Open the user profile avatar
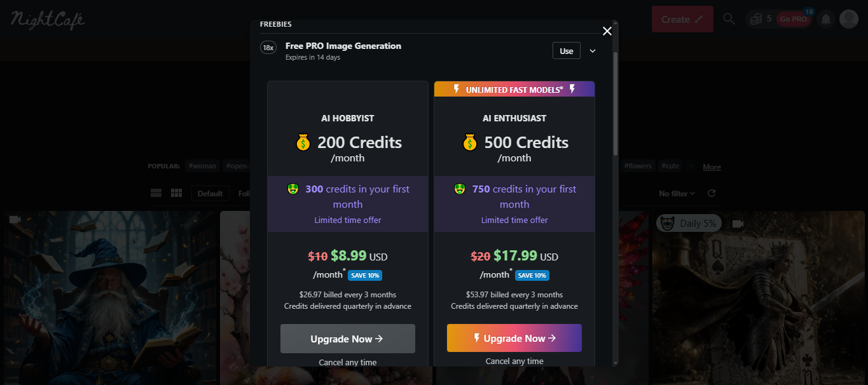Viewport: 868px width, 385px height. click(849, 19)
